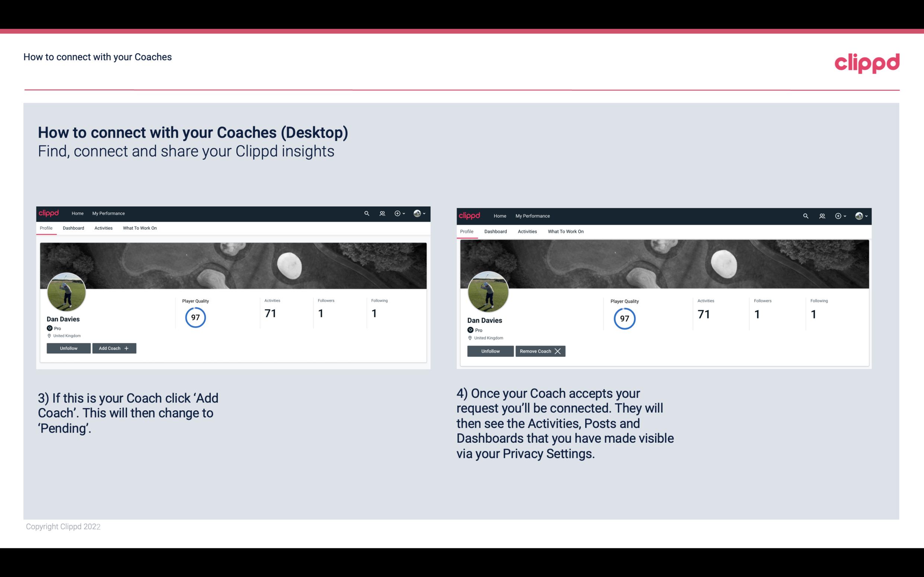The width and height of the screenshot is (924, 577).
Task: Toggle the Unfollow button left screen
Action: tap(68, 348)
